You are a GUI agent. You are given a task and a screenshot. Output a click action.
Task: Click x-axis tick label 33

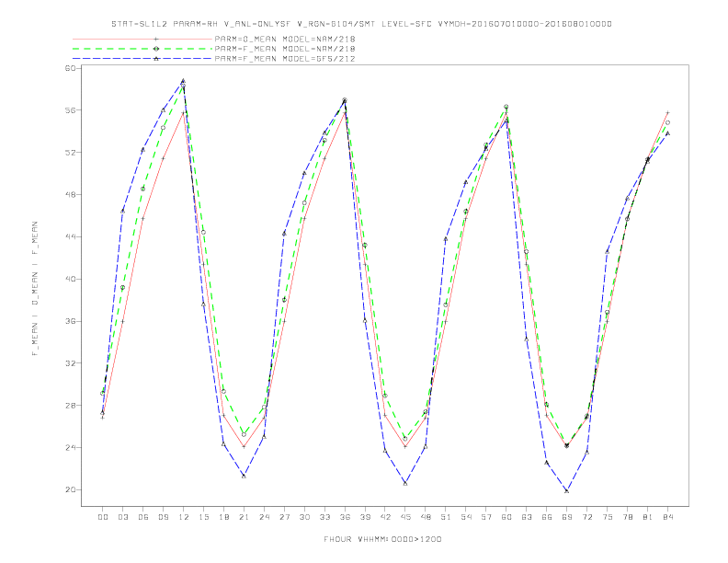[325, 517]
